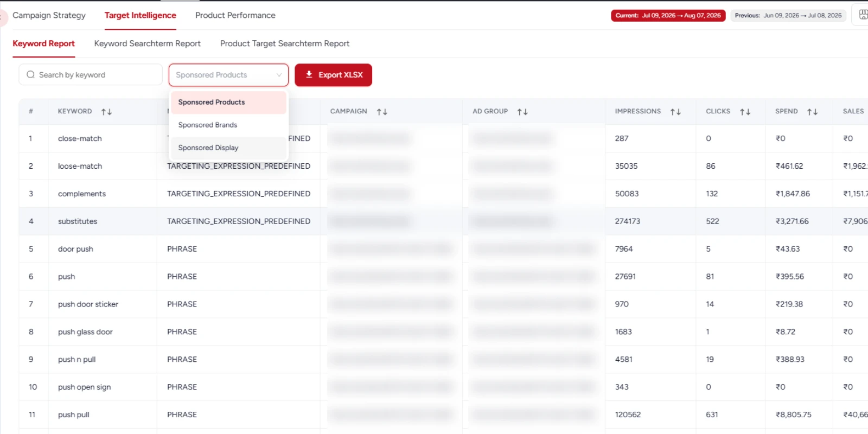Click spend value ₹461.62
Image resolution: width=868 pixels, height=434 pixels.
(789, 166)
